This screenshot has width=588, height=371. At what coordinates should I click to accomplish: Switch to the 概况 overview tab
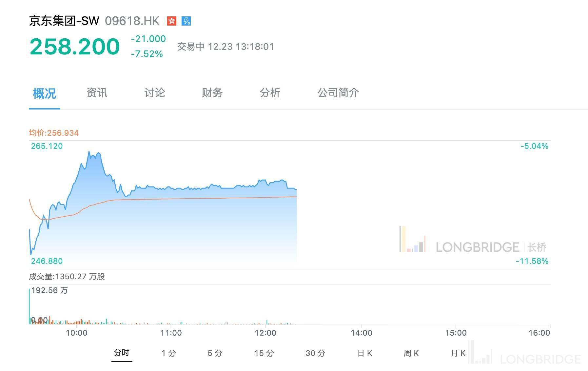point(45,93)
